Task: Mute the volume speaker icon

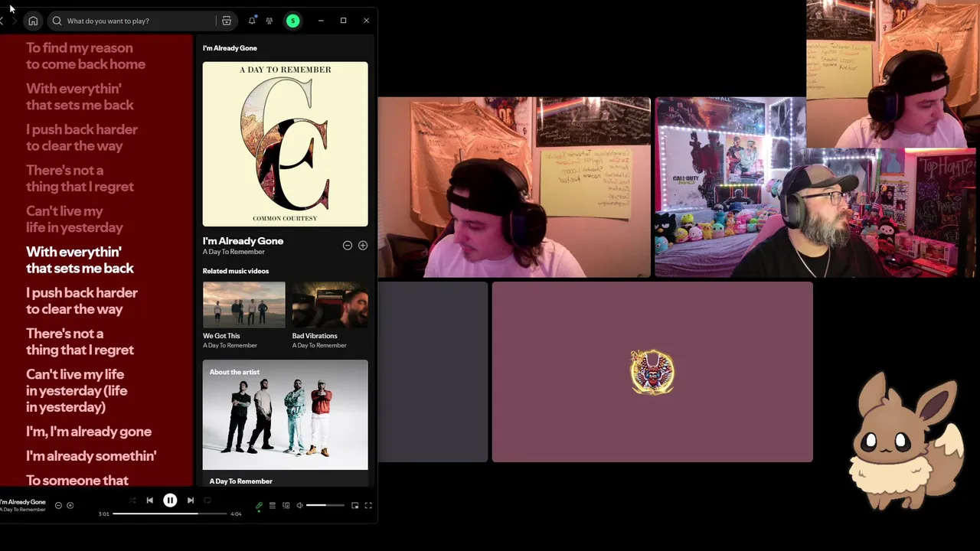Action: pos(299,506)
